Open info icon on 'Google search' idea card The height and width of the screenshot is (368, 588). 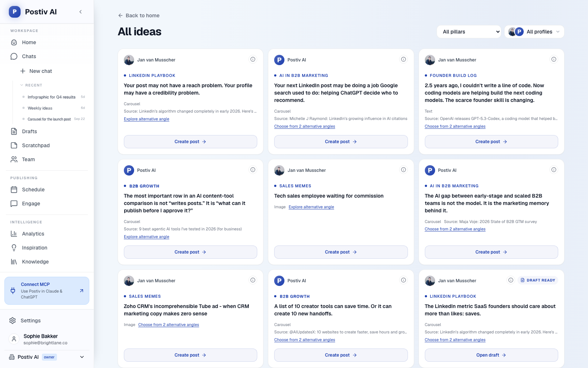[404, 59]
